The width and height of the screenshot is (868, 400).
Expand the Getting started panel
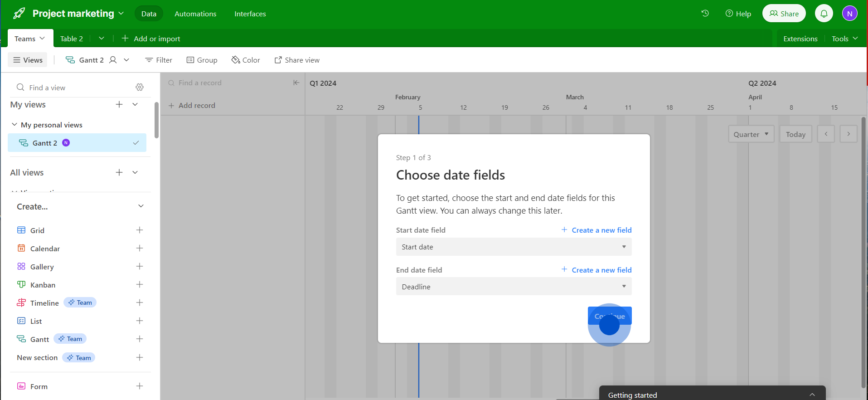click(x=812, y=395)
